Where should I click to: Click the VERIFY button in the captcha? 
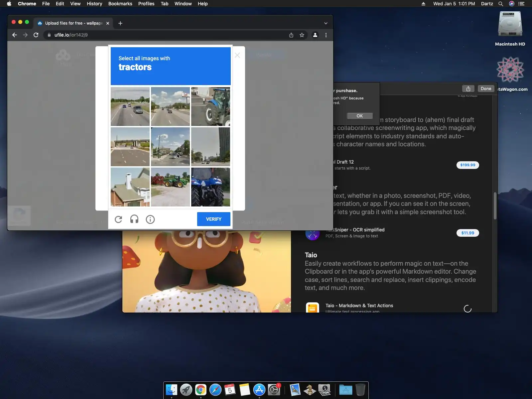(x=214, y=219)
